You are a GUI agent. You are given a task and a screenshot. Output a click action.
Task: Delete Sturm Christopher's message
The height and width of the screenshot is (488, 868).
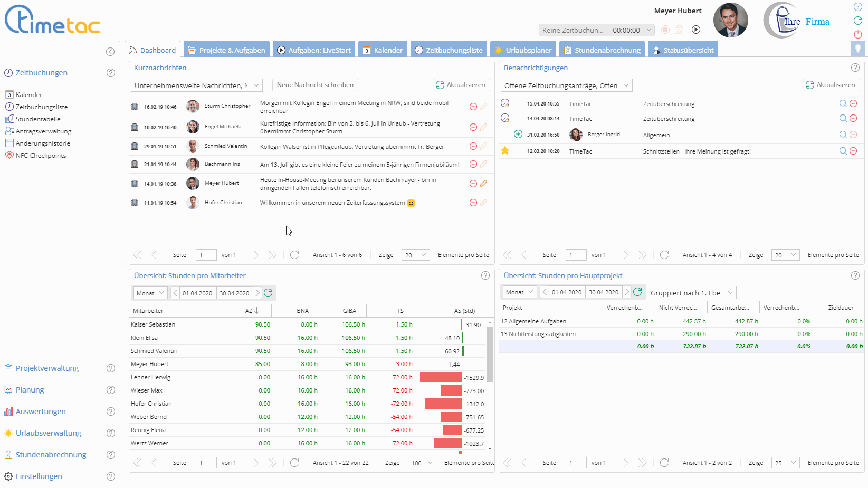pos(473,107)
